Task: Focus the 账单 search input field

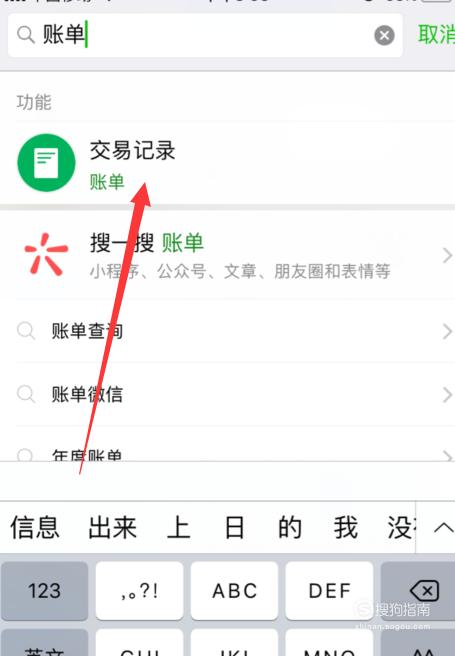Action: coord(205,35)
